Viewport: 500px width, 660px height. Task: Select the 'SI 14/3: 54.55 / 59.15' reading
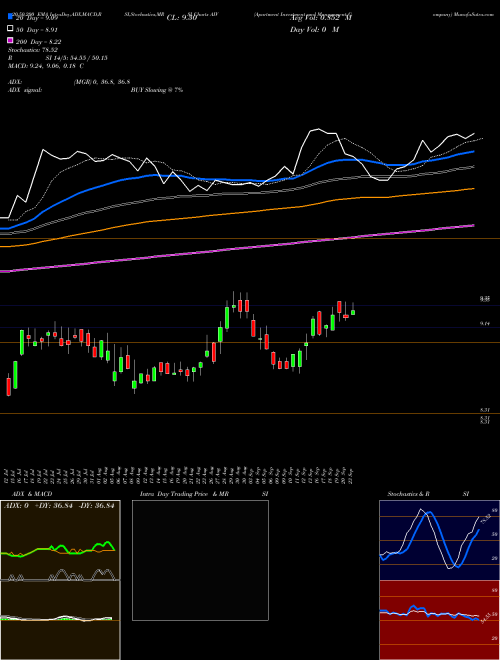pyautogui.click(x=77, y=58)
